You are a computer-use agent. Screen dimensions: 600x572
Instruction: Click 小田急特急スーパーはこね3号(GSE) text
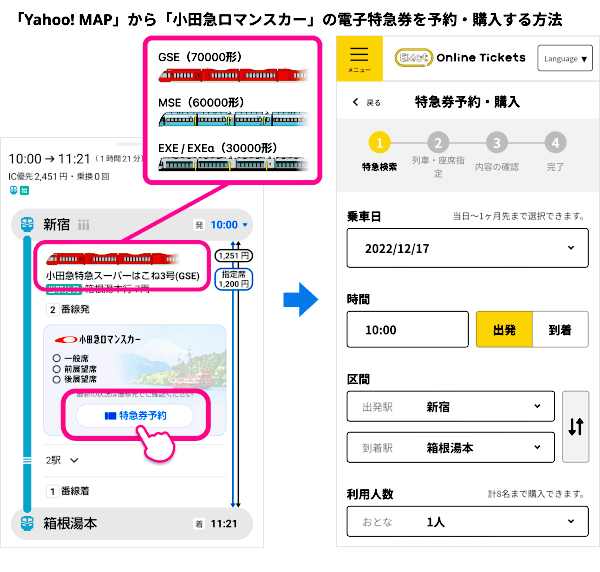click(x=122, y=276)
